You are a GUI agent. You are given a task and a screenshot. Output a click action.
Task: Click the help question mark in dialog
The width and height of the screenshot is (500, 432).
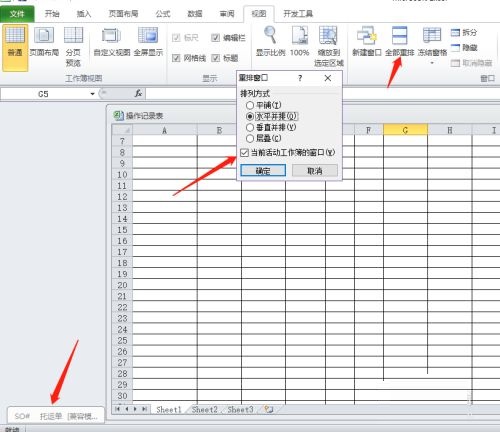point(300,78)
